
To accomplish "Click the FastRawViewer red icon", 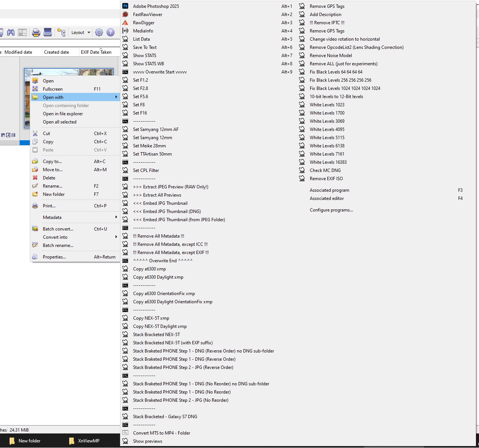I will [x=125, y=14].
